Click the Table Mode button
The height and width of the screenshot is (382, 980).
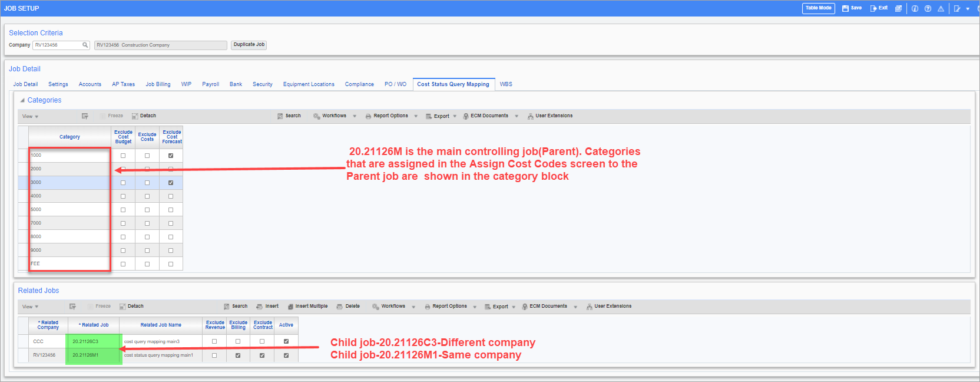tap(819, 8)
